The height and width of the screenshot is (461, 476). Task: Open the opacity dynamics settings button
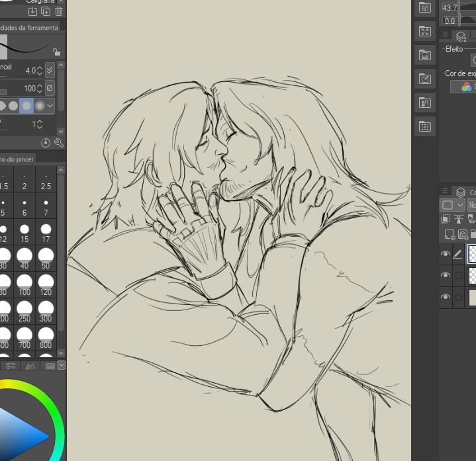point(50,88)
